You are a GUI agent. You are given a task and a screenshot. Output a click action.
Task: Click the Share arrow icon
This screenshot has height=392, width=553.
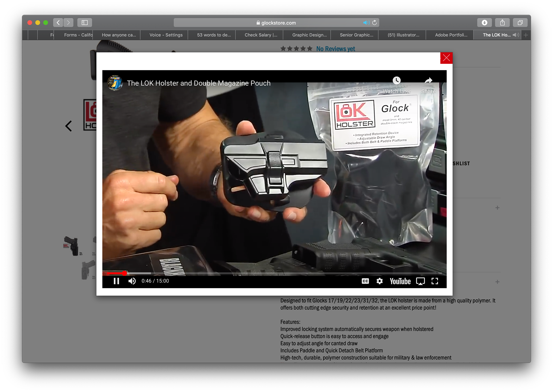[x=428, y=81]
